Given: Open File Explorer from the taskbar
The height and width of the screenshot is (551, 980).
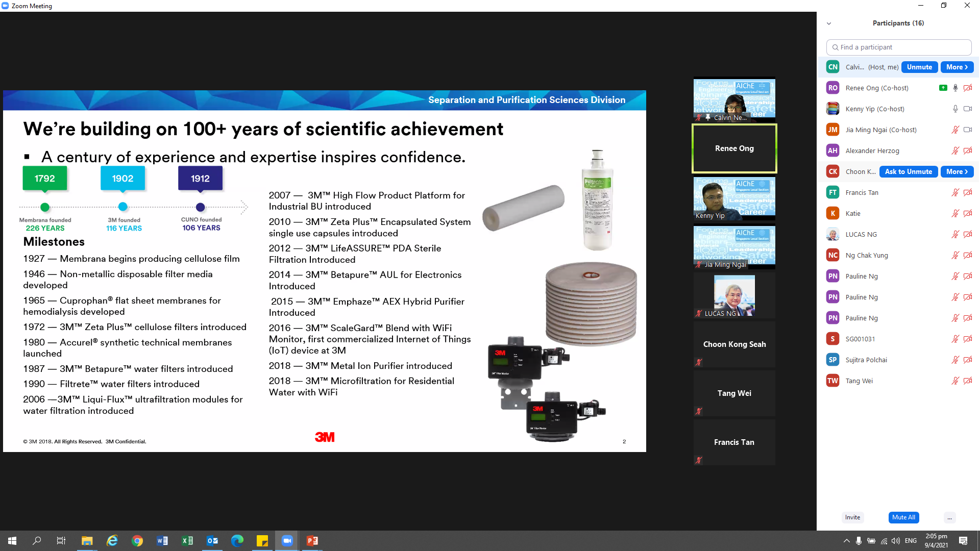Looking at the screenshot, I should tap(87, 541).
